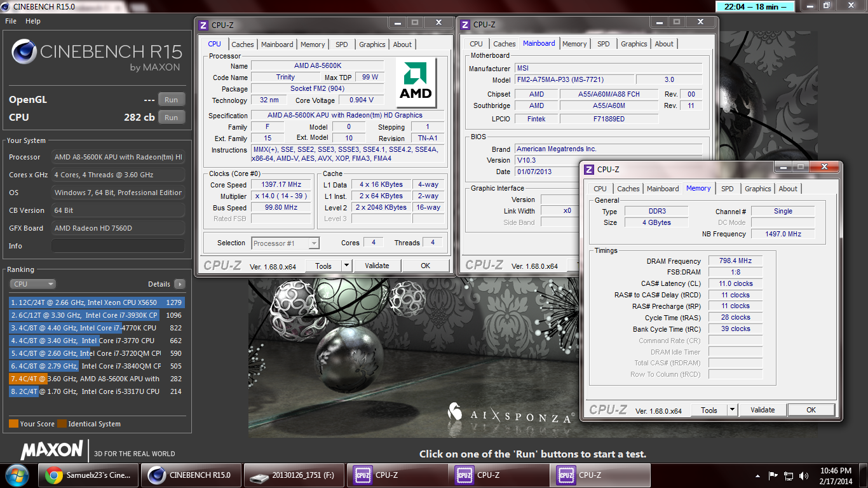Select ranking row Intel Core i5-3317U
Image resolution: width=868 pixels, height=488 pixels.
pyautogui.click(x=96, y=391)
